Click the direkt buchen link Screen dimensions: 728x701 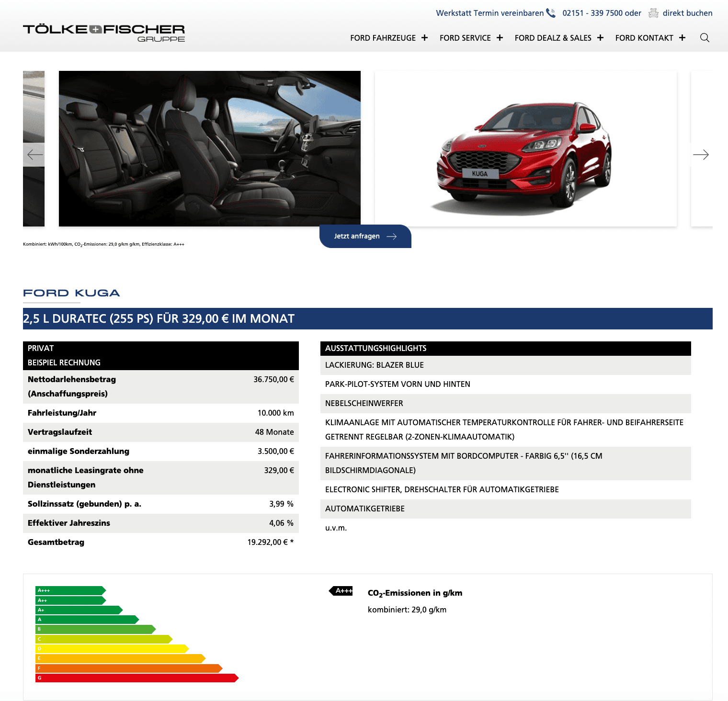coord(687,13)
